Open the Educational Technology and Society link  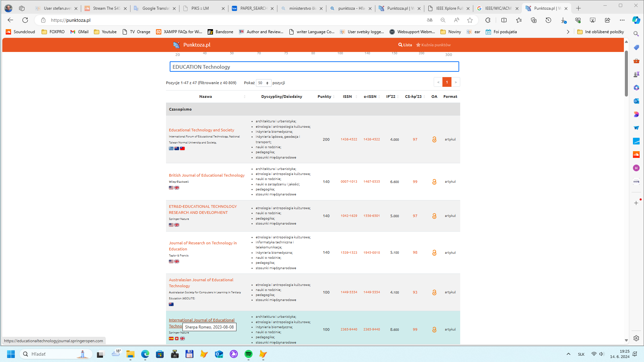click(201, 130)
